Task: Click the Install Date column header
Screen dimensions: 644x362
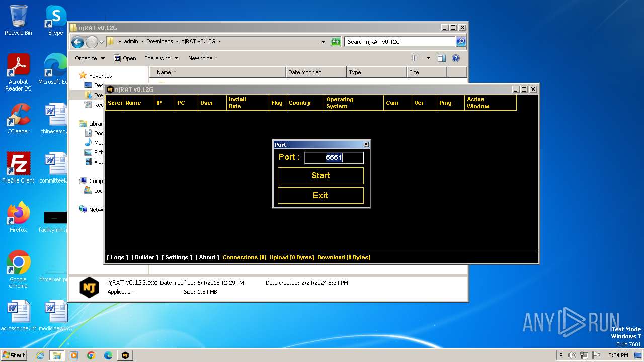Action: tap(247, 103)
